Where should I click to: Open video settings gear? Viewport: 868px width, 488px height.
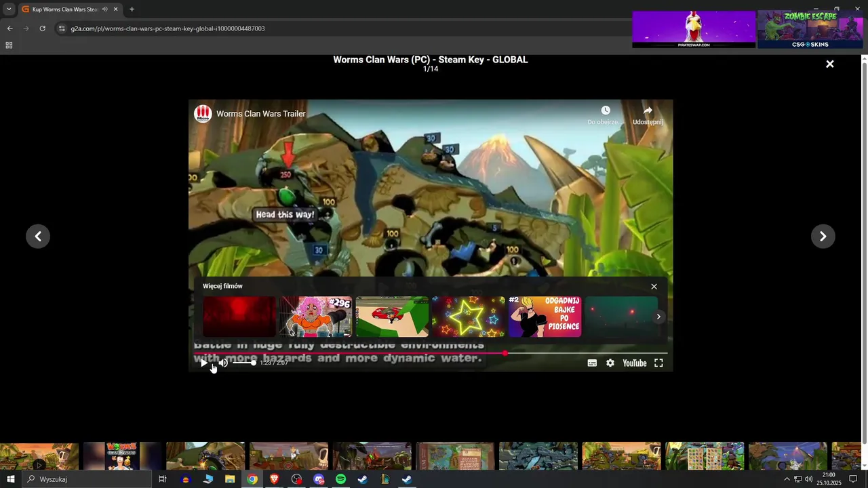[x=610, y=363]
